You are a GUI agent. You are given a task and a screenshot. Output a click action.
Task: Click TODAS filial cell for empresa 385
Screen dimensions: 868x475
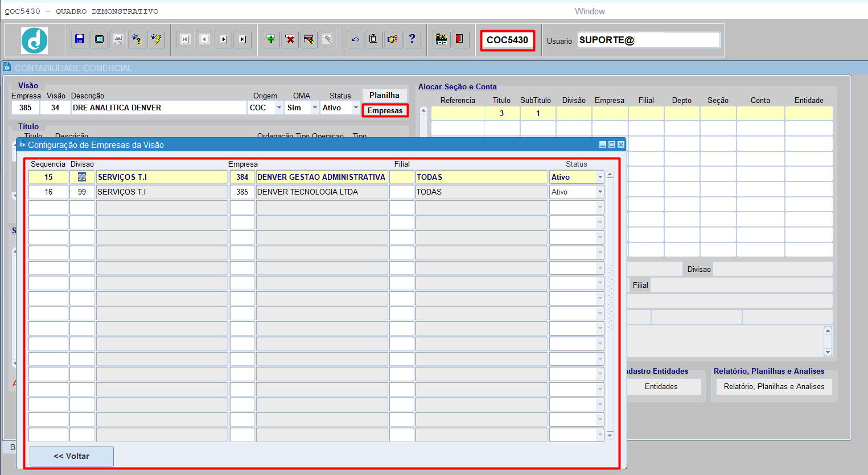pos(481,192)
